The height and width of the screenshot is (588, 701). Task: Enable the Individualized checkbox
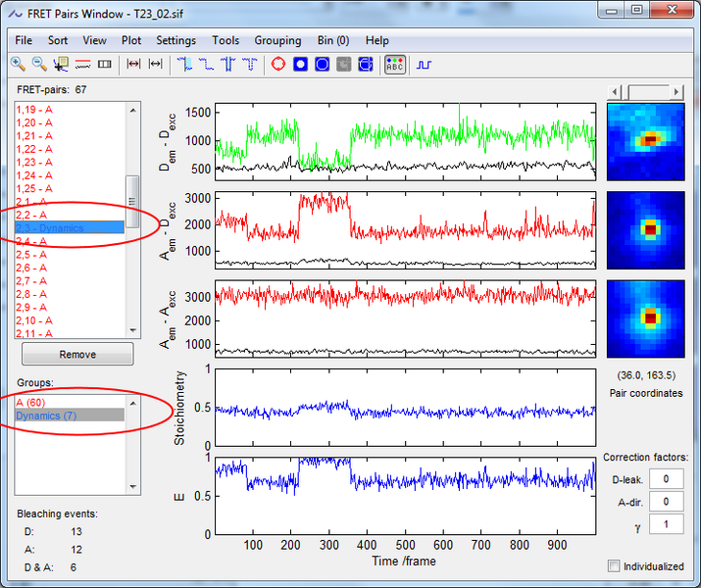(x=615, y=565)
